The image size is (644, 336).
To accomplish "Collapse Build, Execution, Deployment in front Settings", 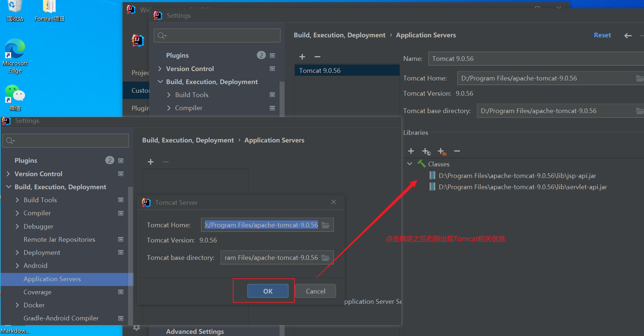I will [9, 187].
